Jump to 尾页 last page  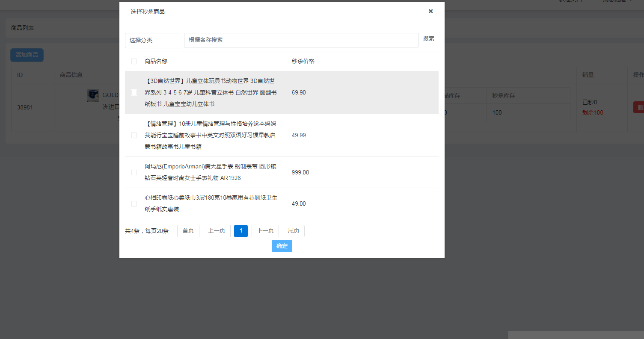[294, 231]
